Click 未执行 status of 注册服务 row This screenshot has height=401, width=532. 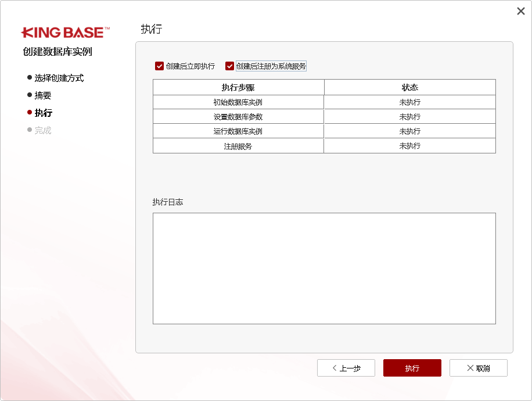[x=409, y=146]
